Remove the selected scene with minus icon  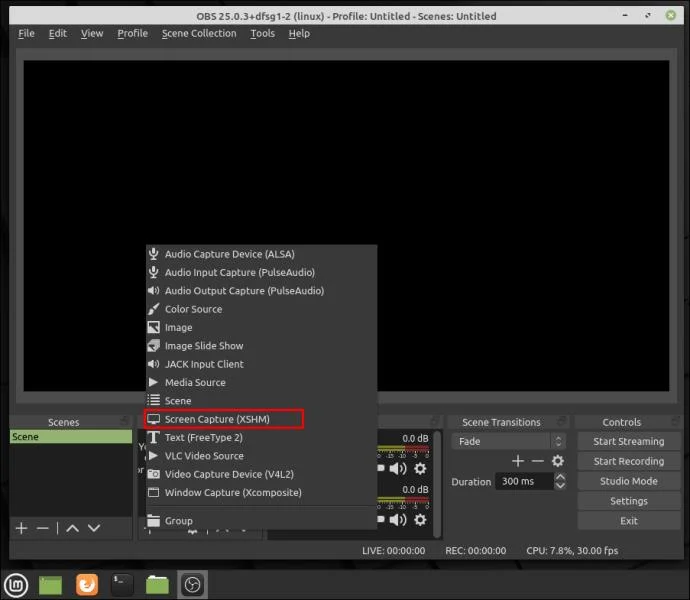[x=43, y=528]
